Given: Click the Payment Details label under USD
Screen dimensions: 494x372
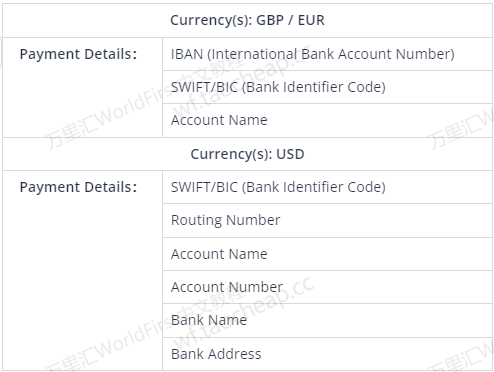Looking at the screenshot, I should [x=78, y=187].
